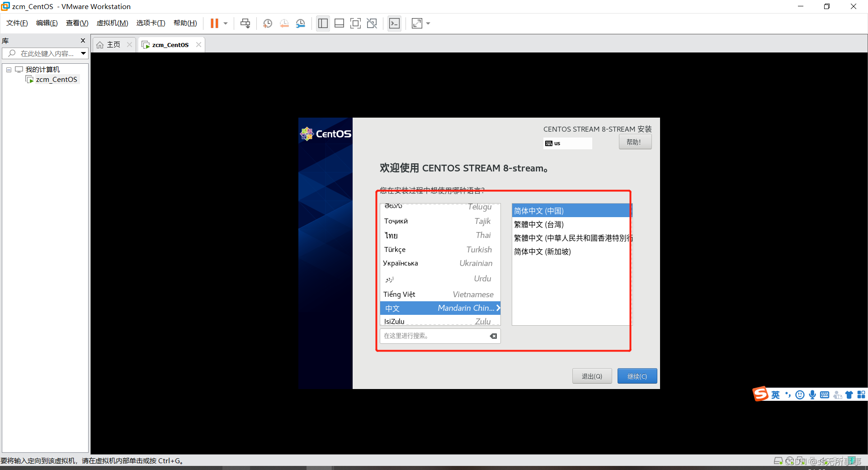The image size is (868, 470).
Task: Choose 简体中文 (中国) locale
Action: [571, 211]
